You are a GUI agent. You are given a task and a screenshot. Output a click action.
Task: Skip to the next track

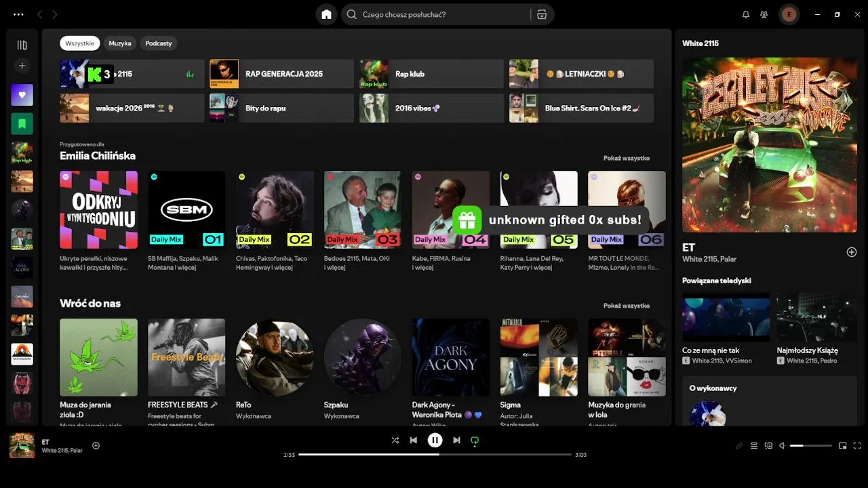point(456,440)
